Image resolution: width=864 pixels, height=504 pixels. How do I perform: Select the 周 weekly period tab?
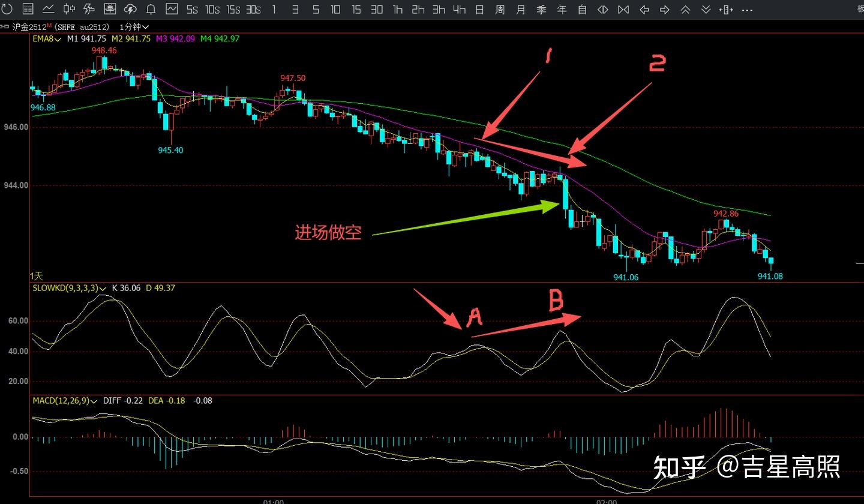point(500,10)
